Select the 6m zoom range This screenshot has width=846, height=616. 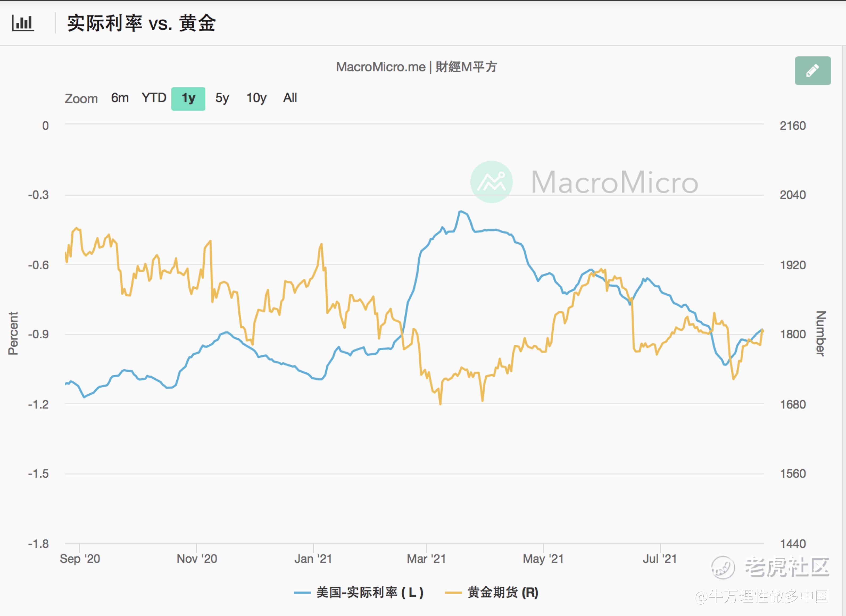click(120, 98)
